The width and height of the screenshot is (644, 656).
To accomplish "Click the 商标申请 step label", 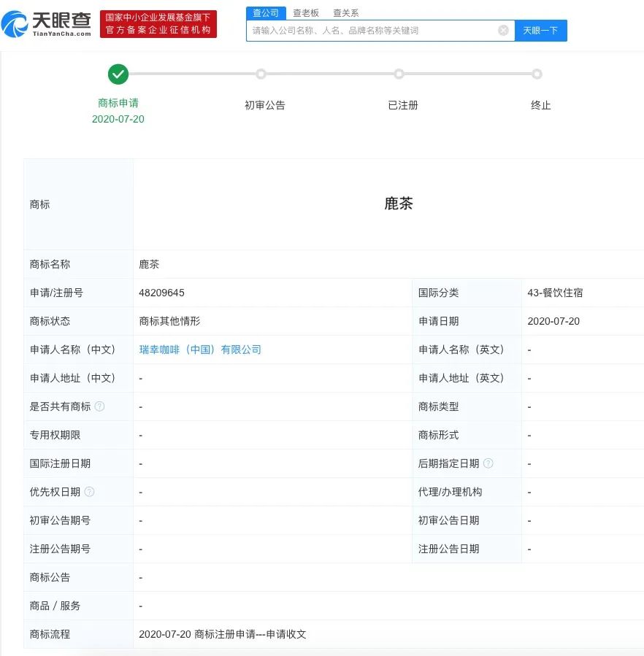I will click(x=118, y=103).
